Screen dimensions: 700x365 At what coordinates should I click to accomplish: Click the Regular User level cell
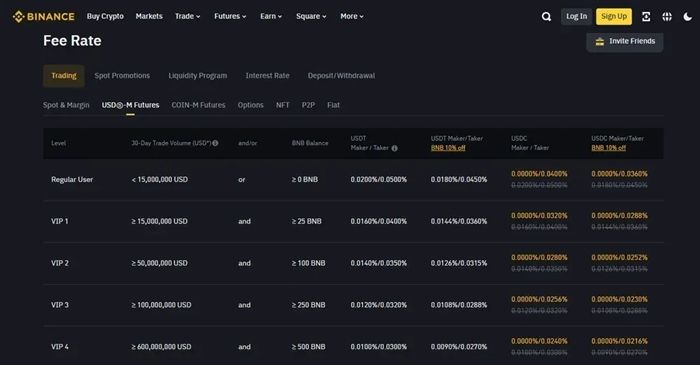[72, 180]
